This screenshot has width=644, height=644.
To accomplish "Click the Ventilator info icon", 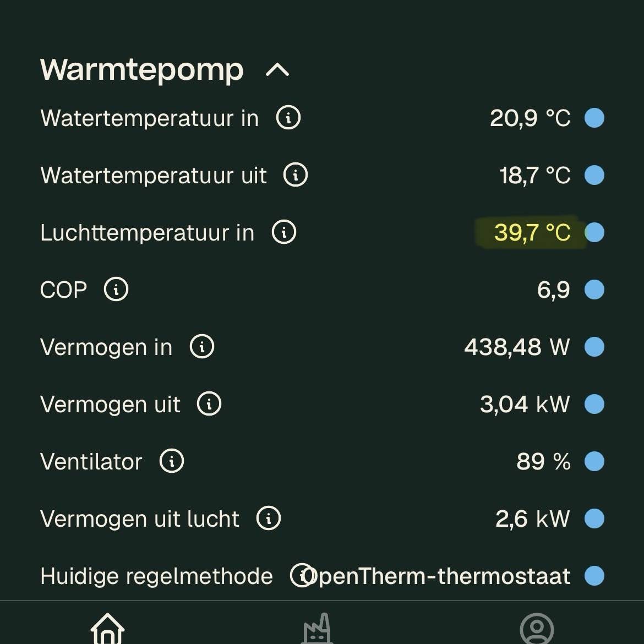I will click(172, 461).
